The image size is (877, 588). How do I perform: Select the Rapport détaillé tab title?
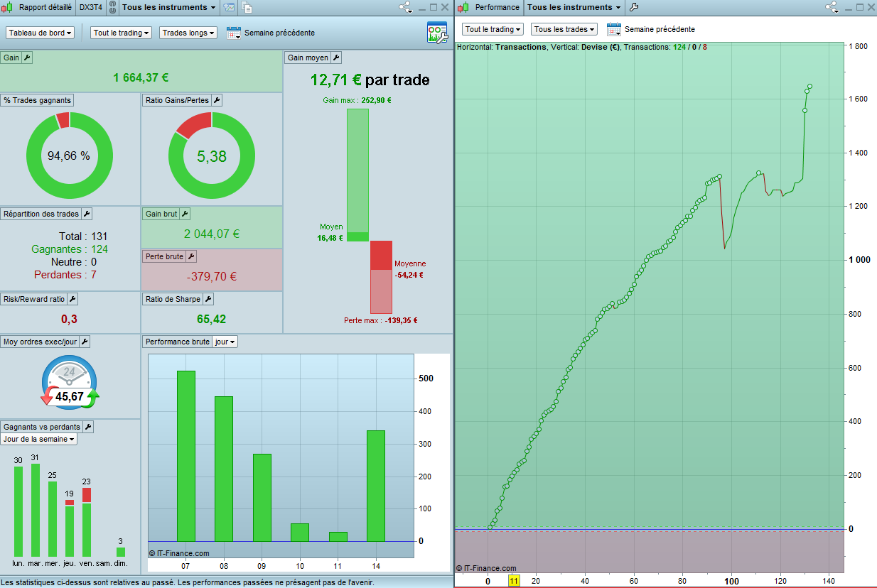[45, 8]
